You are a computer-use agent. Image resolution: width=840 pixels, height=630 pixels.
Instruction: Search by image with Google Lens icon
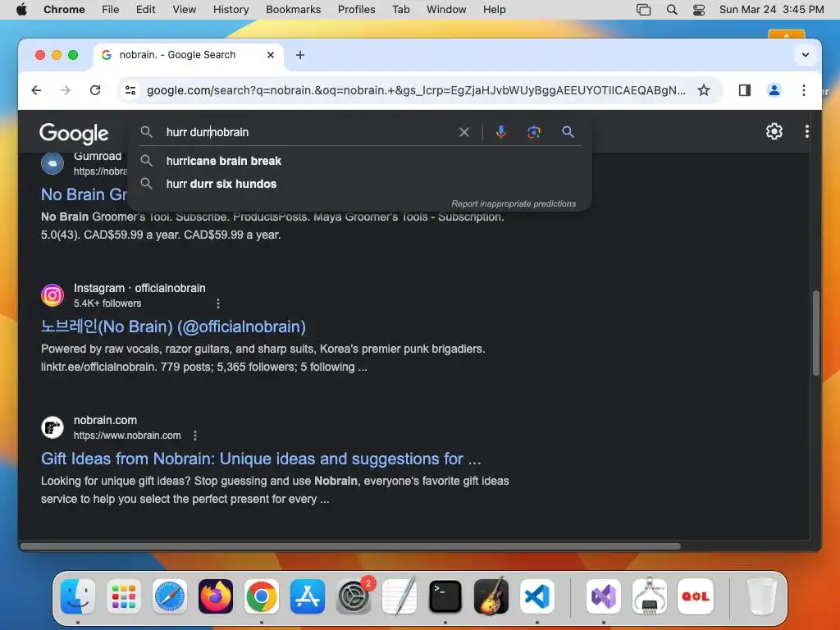tap(533, 132)
